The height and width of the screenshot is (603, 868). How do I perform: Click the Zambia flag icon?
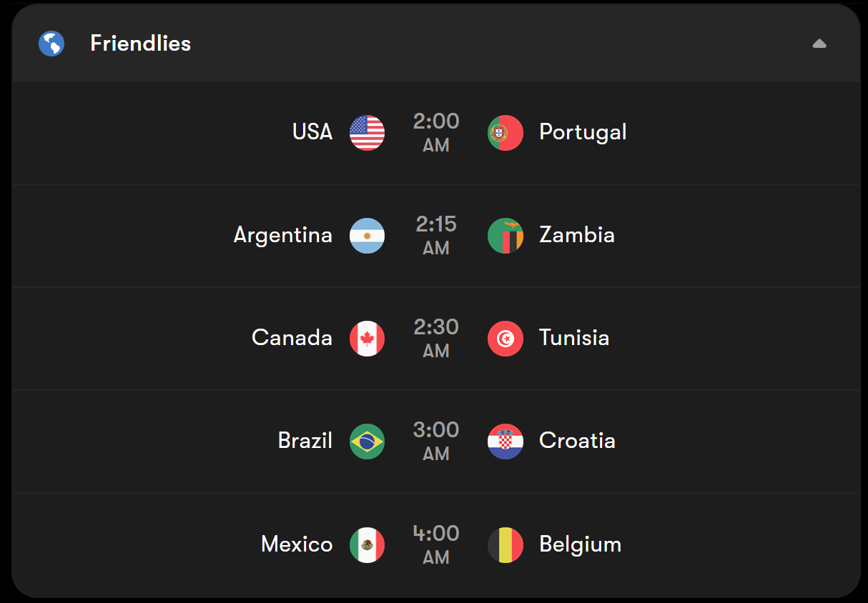click(x=505, y=236)
